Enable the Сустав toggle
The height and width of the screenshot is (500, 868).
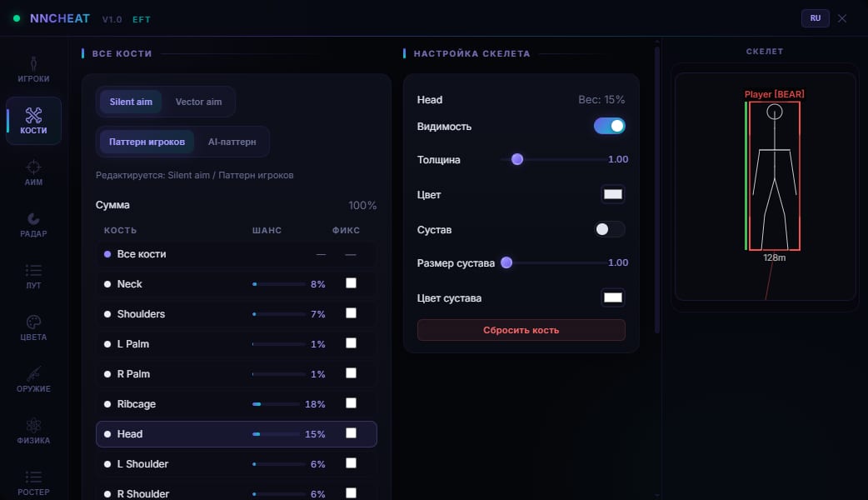click(x=610, y=229)
